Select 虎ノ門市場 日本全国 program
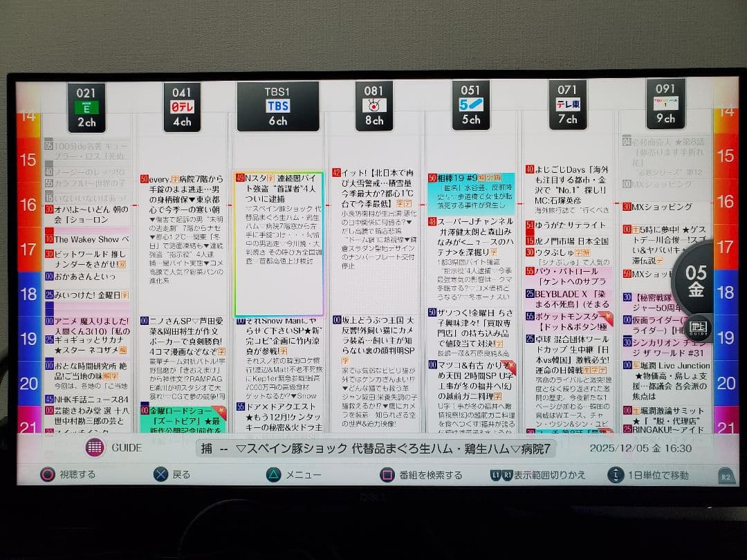This screenshot has height=560, width=747. pos(567,241)
